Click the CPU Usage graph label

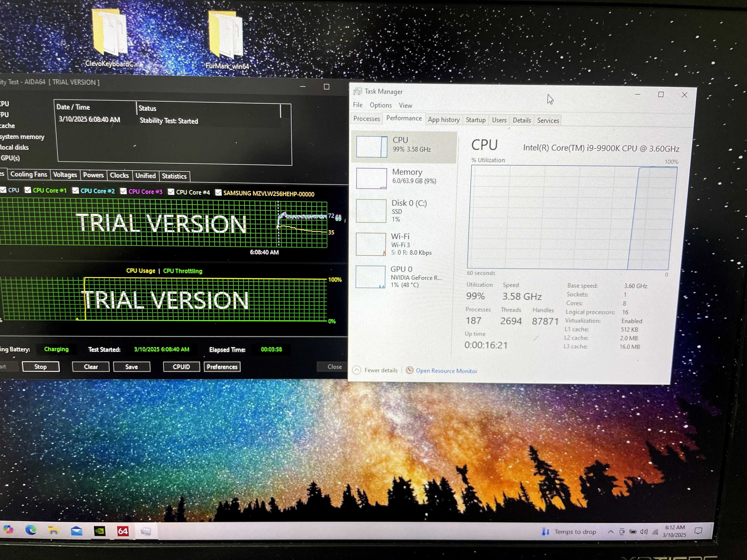tap(141, 271)
